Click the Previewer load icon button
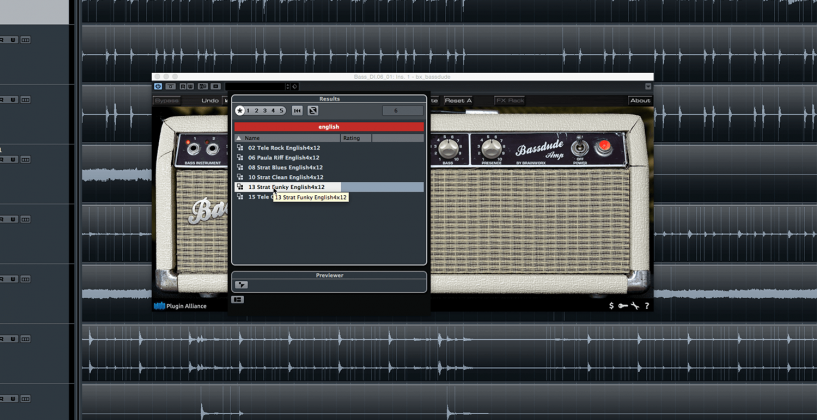Image resolution: width=817 pixels, height=420 pixels. point(241,285)
